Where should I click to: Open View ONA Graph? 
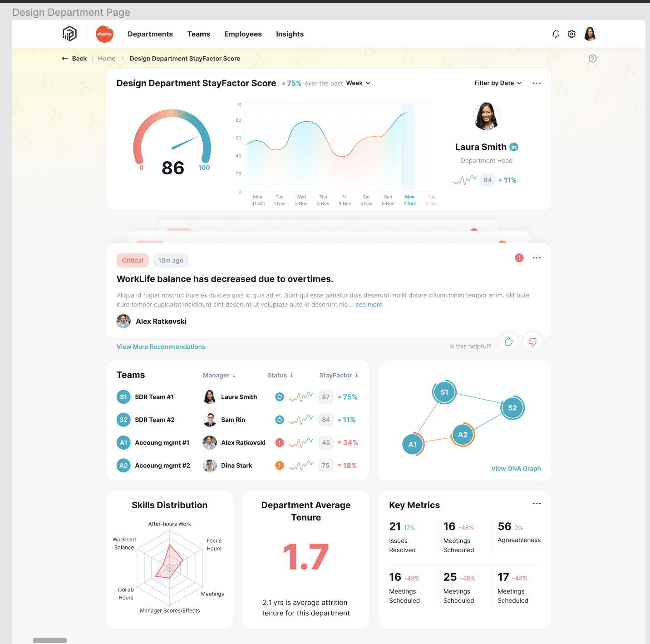[x=516, y=468]
